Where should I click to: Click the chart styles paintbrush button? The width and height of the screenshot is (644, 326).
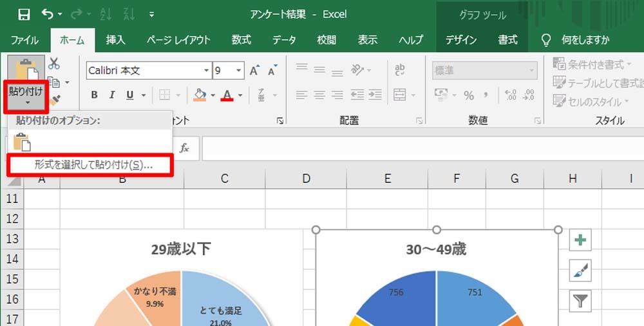(x=580, y=271)
